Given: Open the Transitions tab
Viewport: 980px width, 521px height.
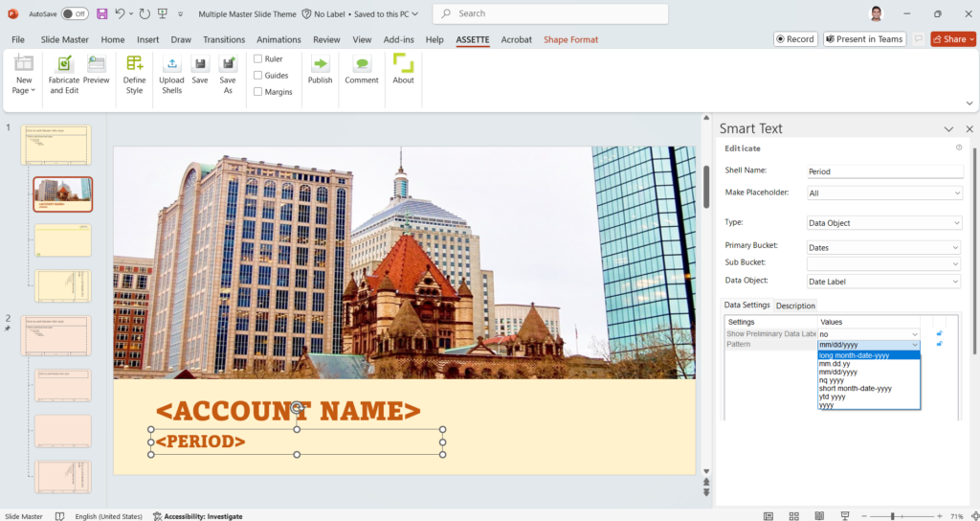Looking at the screenshot, I should 224,39.
